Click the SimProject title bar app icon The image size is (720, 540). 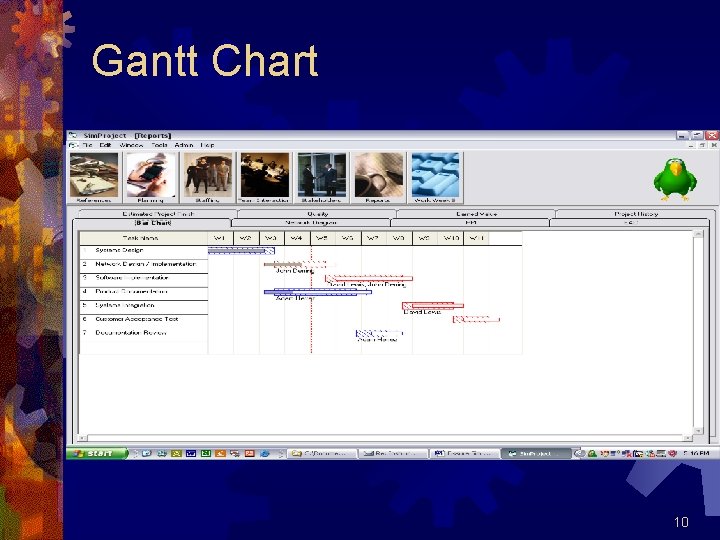(x=73, y=135)
